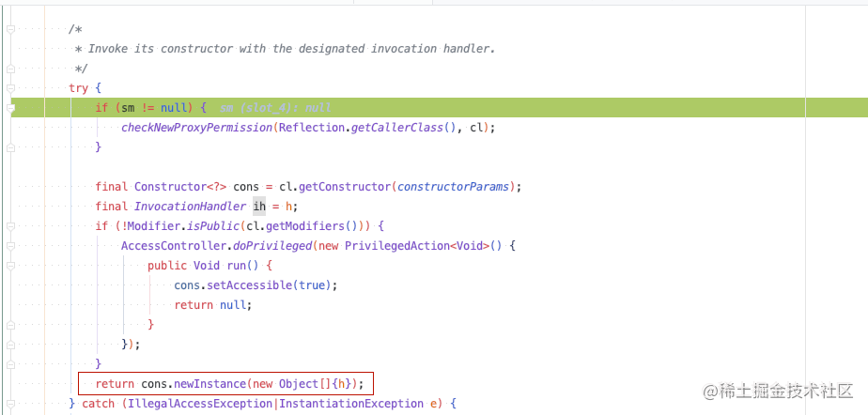Click the highlighted 'ih' variable
Viewport: 868px width, 415px height.
tap(259, 207)
